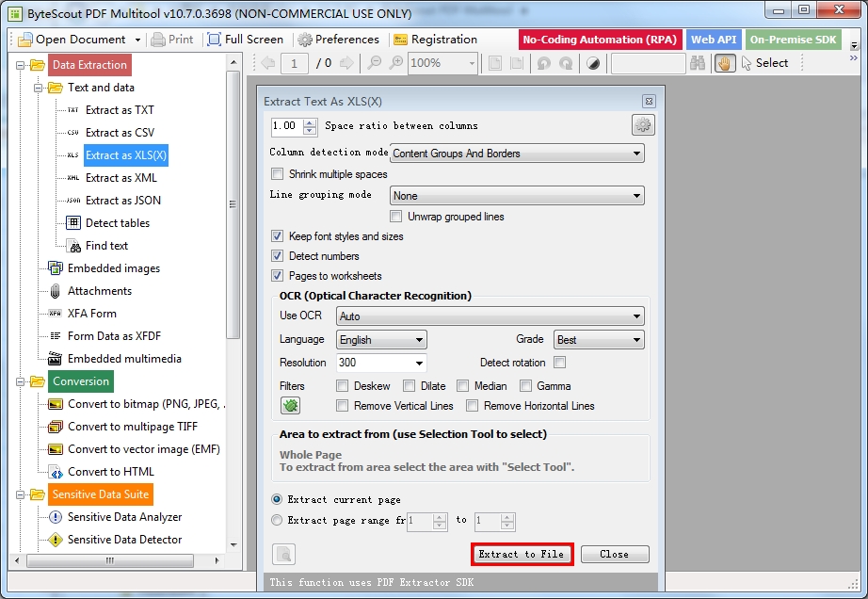The image size is (868, 599).
Task: Select Extract as XML
Action: coord(121,178)
